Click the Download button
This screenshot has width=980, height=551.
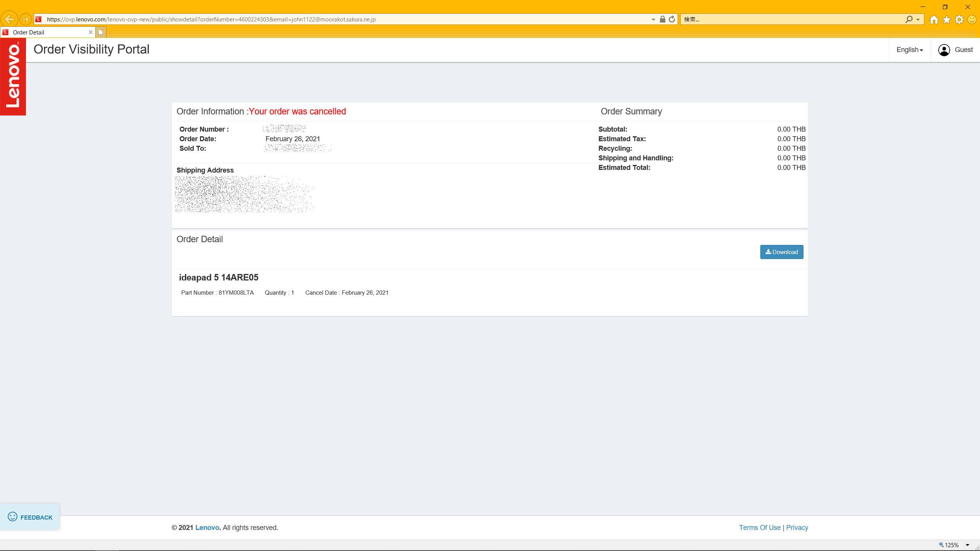[x=782, y=252]
